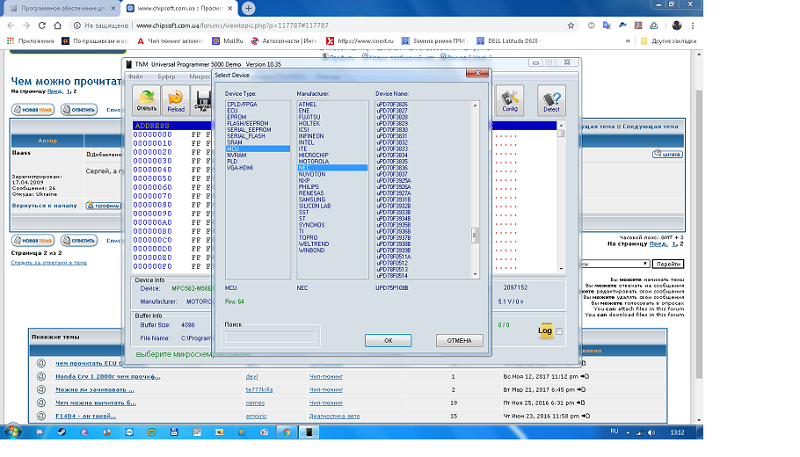The height and width of the screenshot is (457, 800).
Task: Open the Файл menu
Action: click(x=136, y=76)
